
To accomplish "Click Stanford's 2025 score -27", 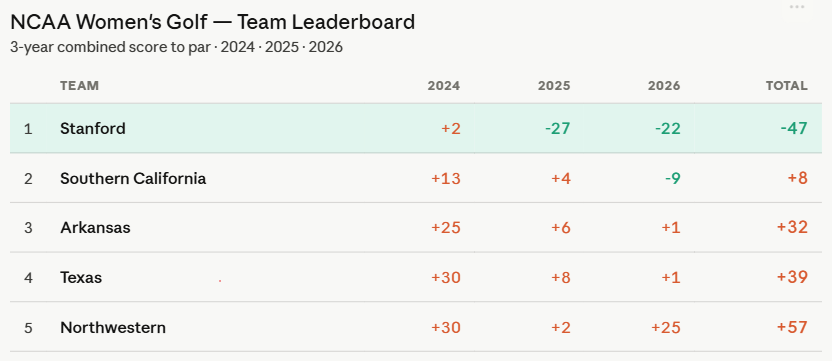I will click(x=558, y=128).
